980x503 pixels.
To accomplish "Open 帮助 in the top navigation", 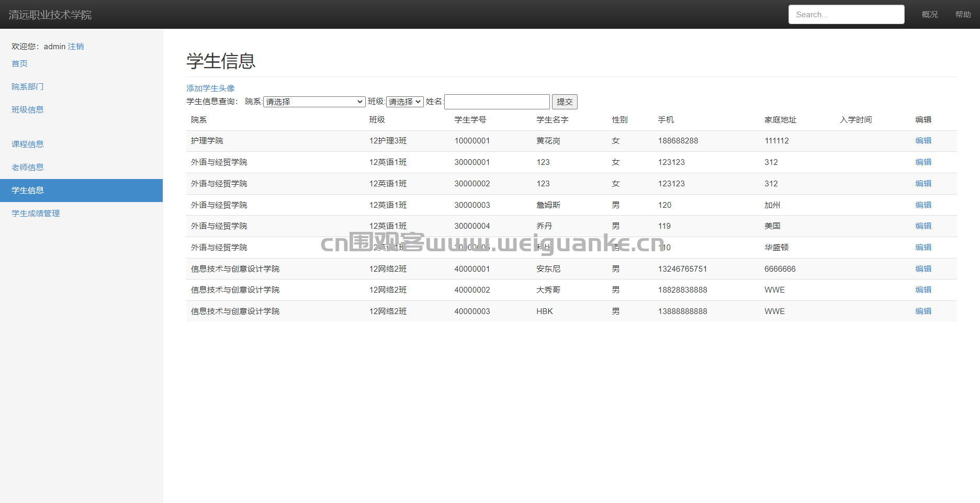I will coord(963,15).
